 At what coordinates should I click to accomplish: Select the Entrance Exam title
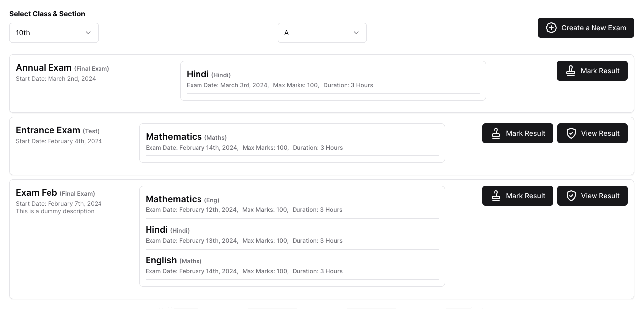coord(48,130)
